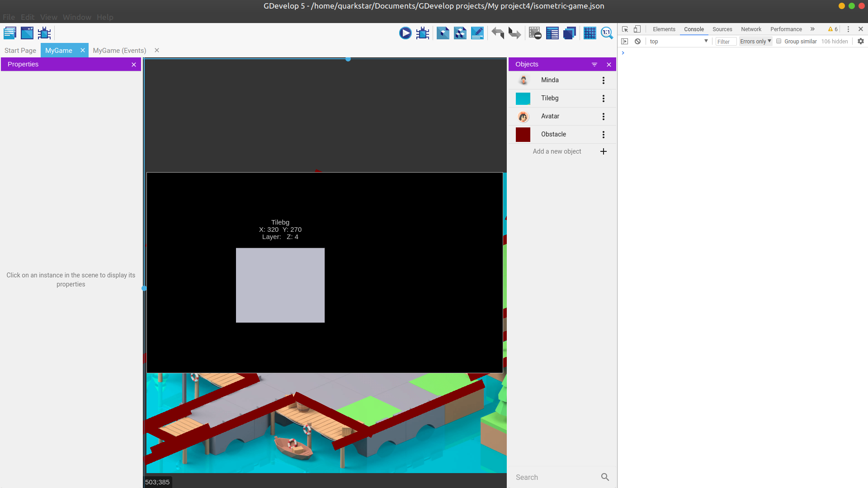868x488 pixels.
Task: Open the instances list icon
Action: (x=552, y=33)
